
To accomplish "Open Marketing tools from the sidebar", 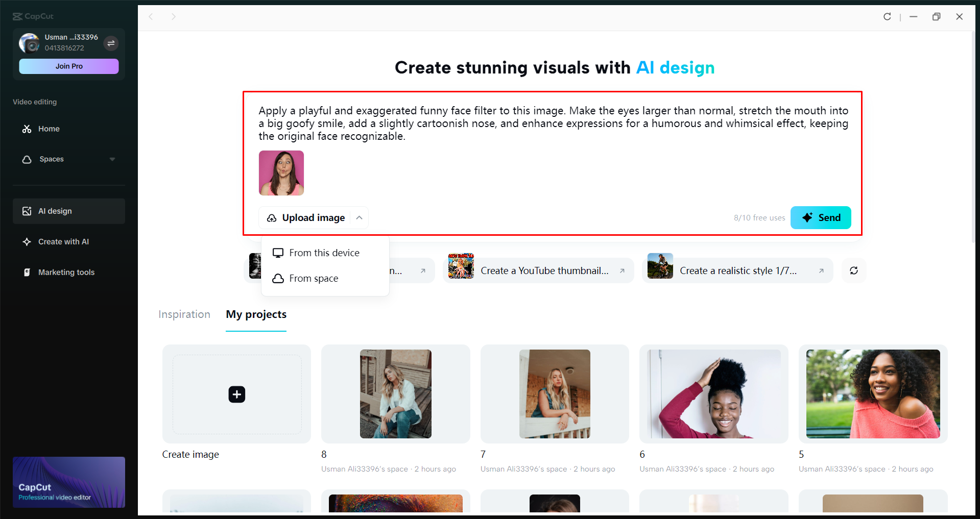I will coord(66,272).
